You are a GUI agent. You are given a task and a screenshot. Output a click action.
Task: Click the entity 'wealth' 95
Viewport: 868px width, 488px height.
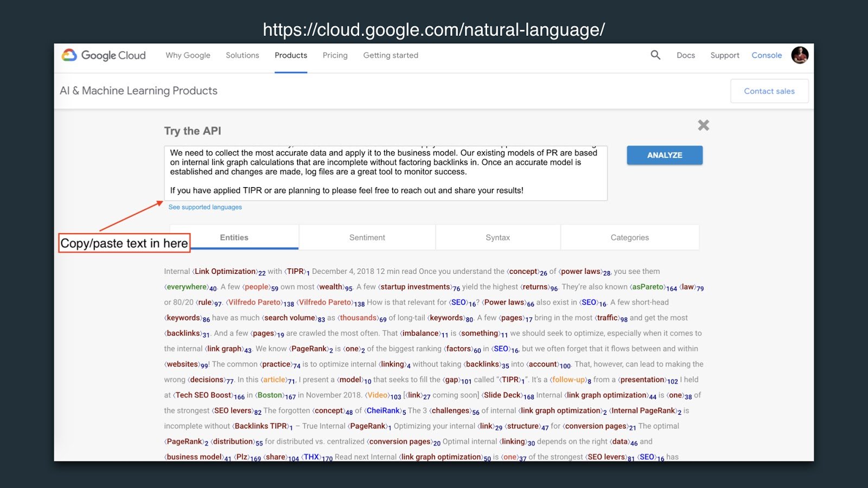[x=334, y=287]
